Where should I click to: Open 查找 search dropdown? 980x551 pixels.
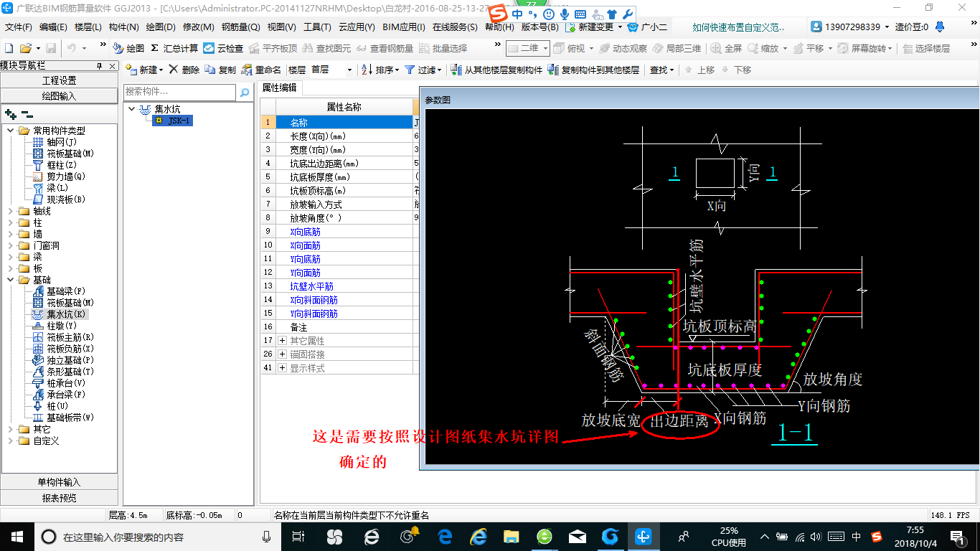(x=661, y=70)
